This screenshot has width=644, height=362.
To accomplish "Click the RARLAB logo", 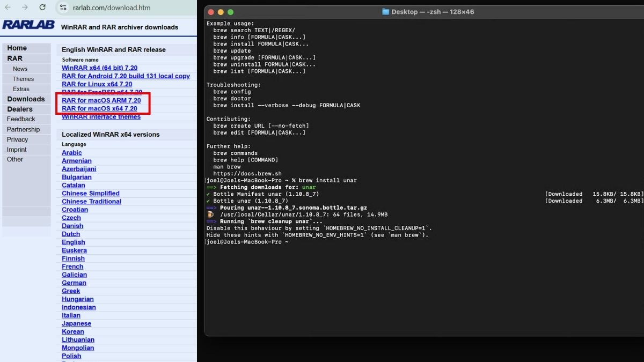I will (x=28, y=25).
